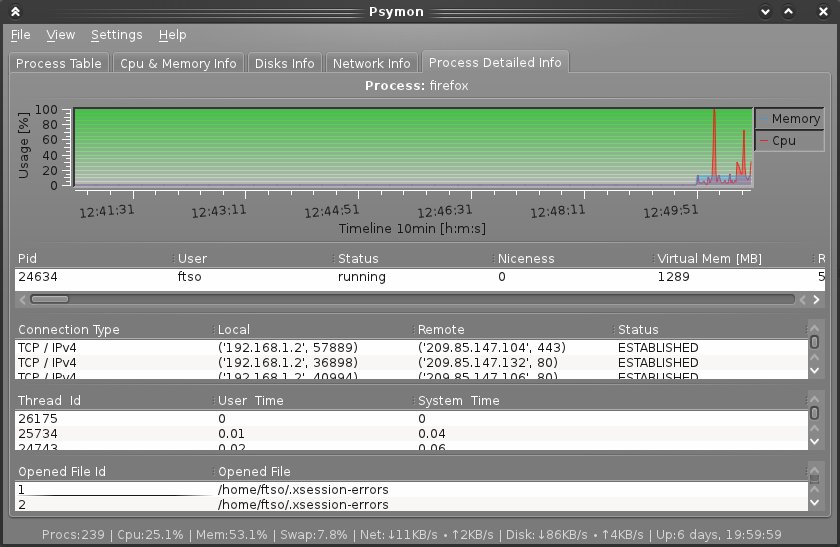
Task: Sort by the Pid column header
Action: pyautogui.click(x=94, y=258)
